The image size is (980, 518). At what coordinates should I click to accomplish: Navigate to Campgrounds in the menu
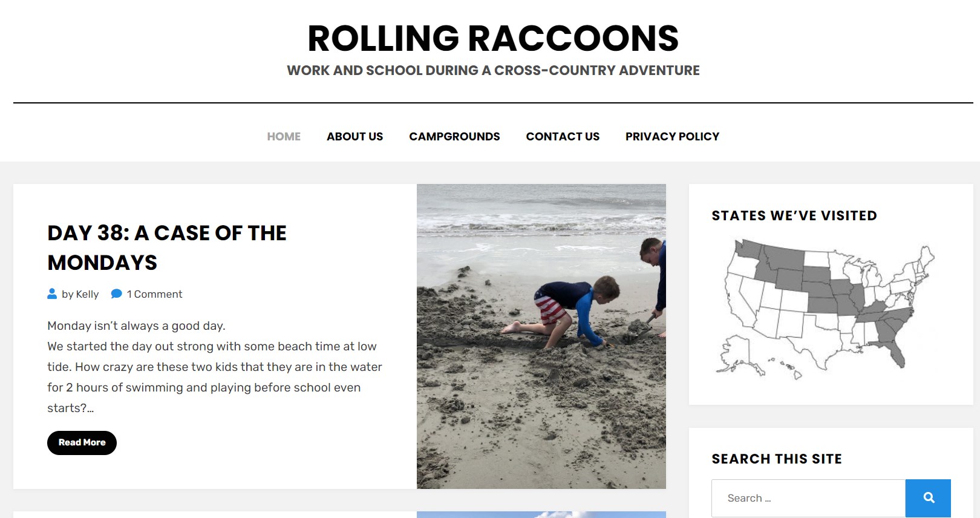(454, 137)
